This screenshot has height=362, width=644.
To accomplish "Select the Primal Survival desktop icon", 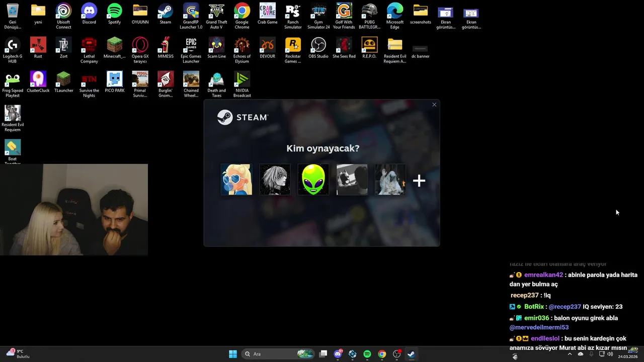I will pos(140,84).
